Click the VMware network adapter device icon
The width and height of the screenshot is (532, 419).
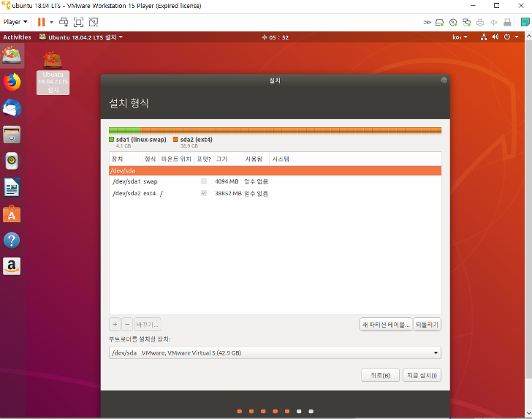coord(467,23)
